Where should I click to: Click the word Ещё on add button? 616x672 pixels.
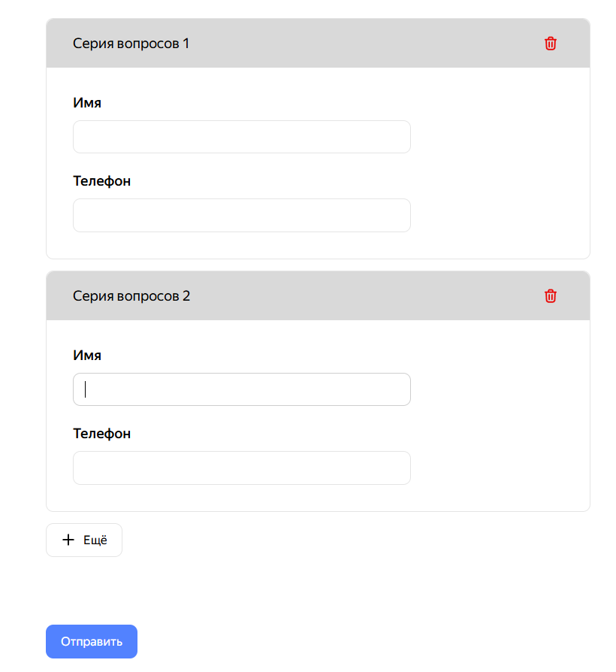click(95, 540)
